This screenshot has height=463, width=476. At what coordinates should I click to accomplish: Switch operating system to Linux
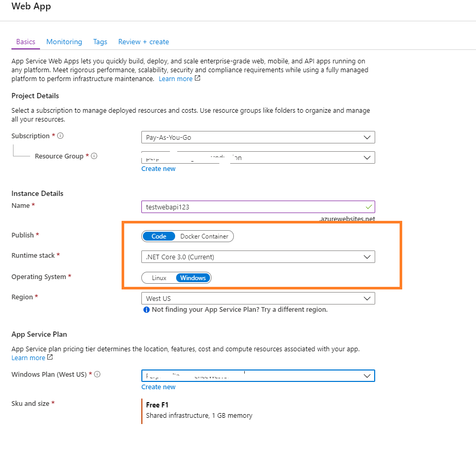[159, 277]
